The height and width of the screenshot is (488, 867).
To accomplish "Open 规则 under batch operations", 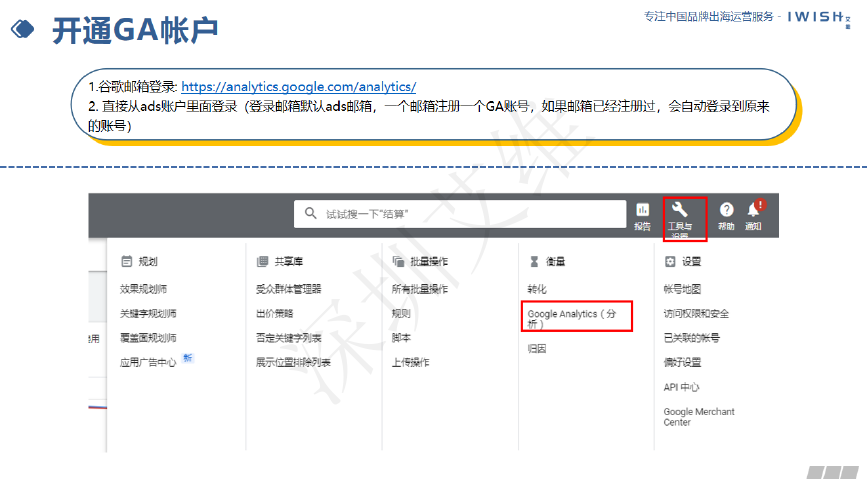I will pyautogui.click(x=401, y=313).
